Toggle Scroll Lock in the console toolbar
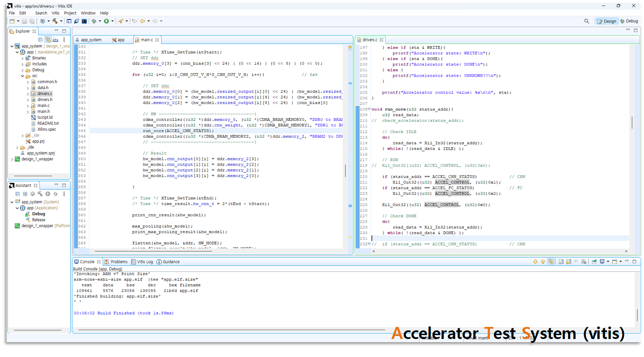644x357 pixels. [x=569, y=261]
